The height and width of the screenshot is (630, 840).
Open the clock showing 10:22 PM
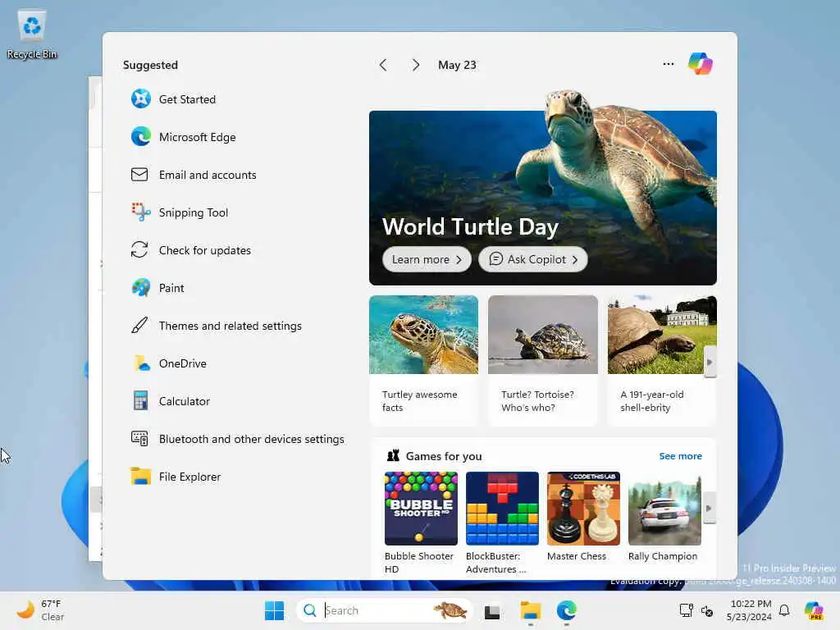749,610
